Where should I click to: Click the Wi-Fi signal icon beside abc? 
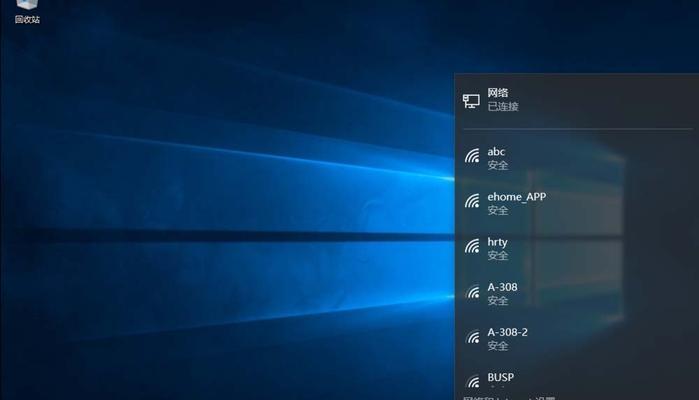[x=472, y=156]
